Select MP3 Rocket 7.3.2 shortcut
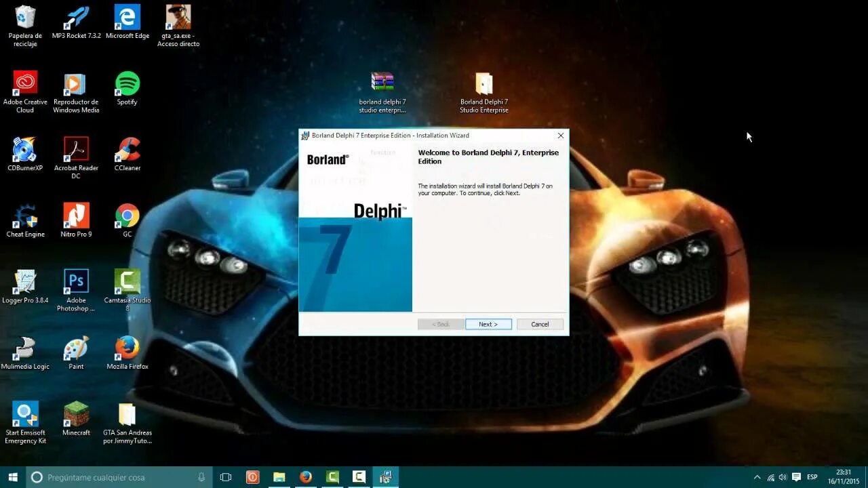The height and width of the screenshot is (488, 868). coord(76,22)
